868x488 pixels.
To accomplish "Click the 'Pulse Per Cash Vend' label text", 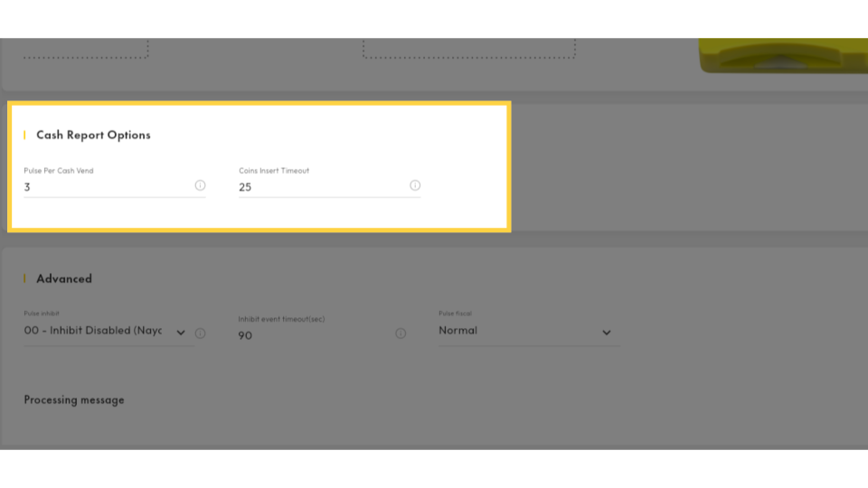I will point(59,171).
